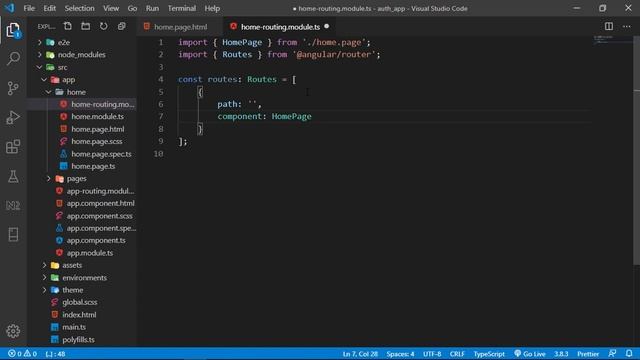Expand the pages folder

coord(49,178)
